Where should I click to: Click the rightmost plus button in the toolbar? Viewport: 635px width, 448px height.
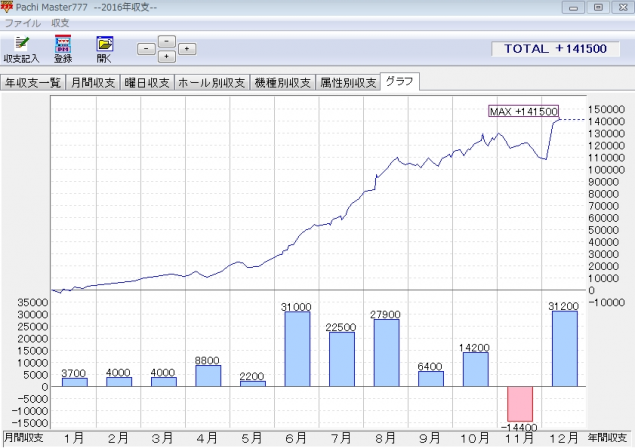point(187,49)
